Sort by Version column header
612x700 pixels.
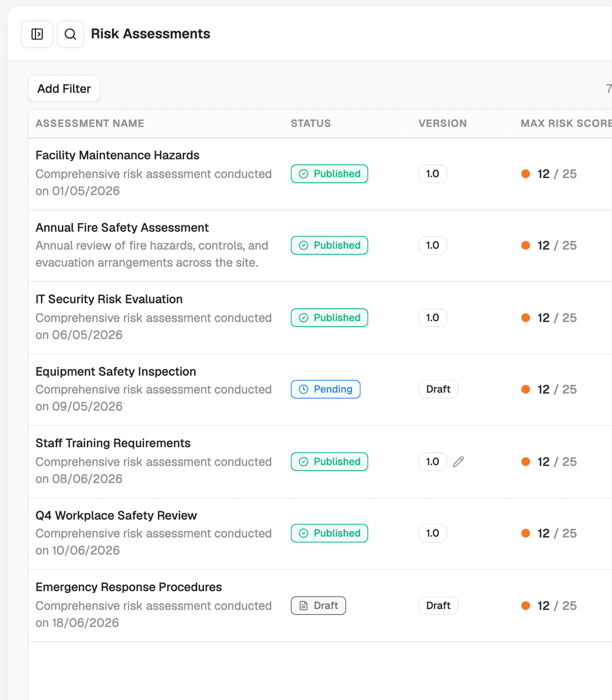coord(442,123)
